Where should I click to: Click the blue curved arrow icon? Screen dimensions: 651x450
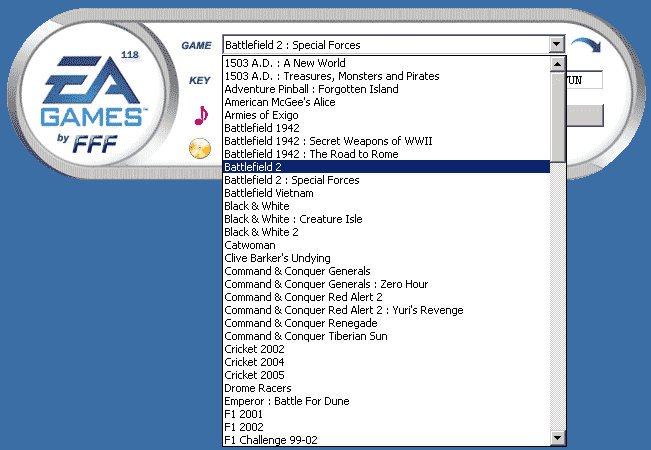(x=585, y=46)
